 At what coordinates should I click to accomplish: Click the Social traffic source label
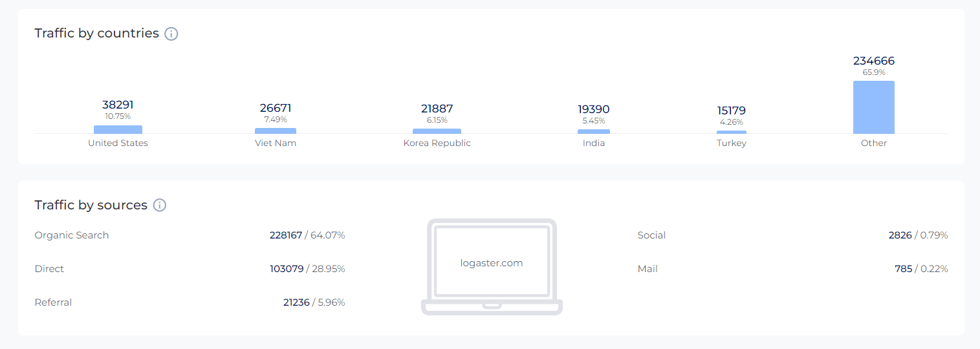tap(651, 235)
